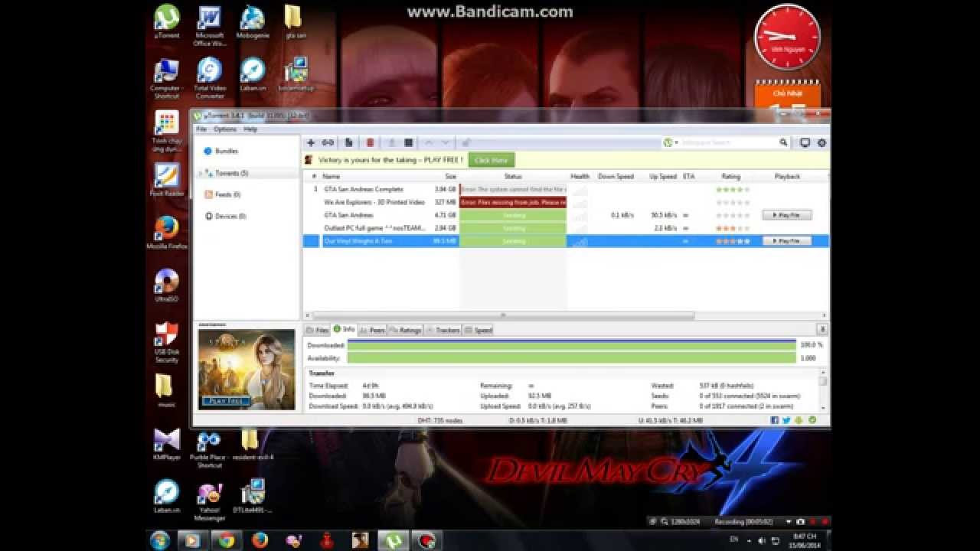The height and width of the screenshot is (551, 980).
Task: Click Play File button for GTA San Andreas
Action: pyautogui.click(x=786, y=215)
